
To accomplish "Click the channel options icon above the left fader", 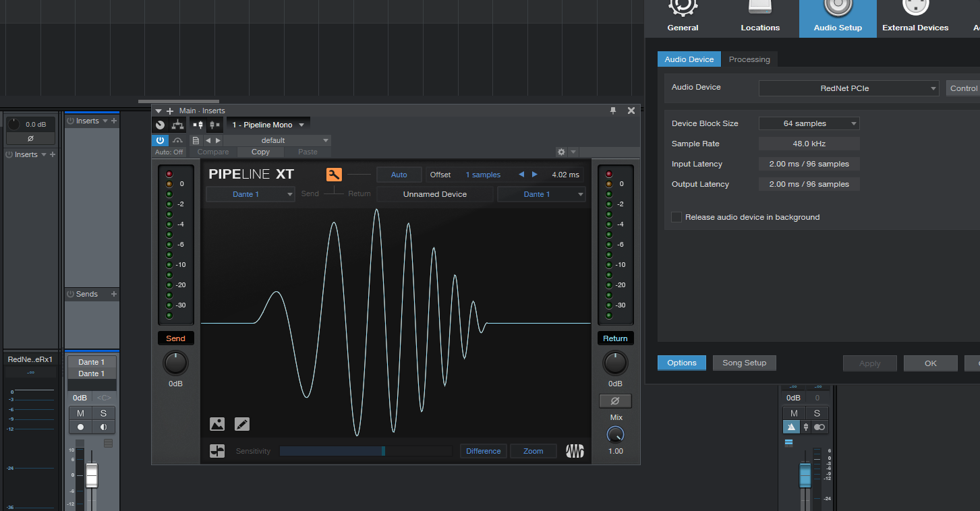I will [108, 444].
